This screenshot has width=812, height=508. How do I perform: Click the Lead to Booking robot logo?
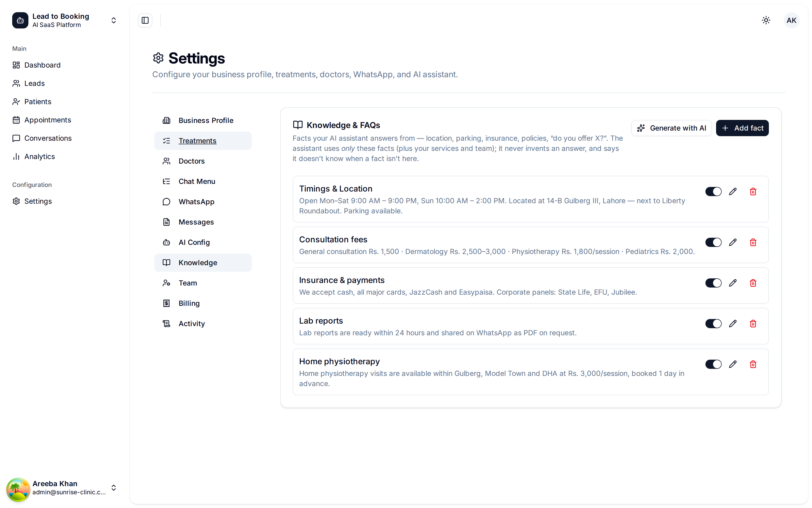20,20
